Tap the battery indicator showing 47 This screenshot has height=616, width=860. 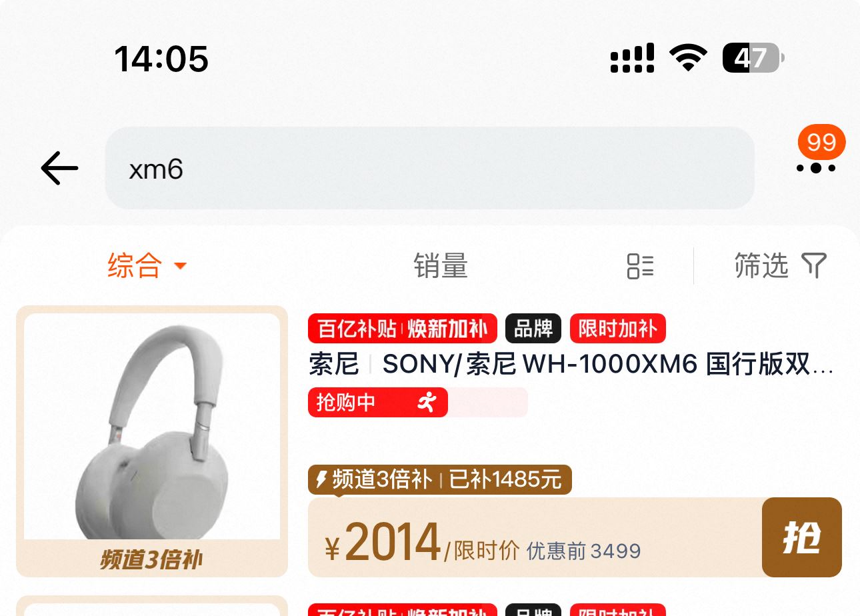(x=753, y=58)
